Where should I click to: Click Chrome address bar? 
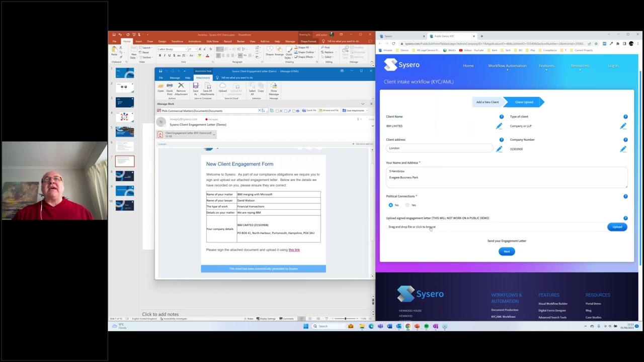click(493, 44)
